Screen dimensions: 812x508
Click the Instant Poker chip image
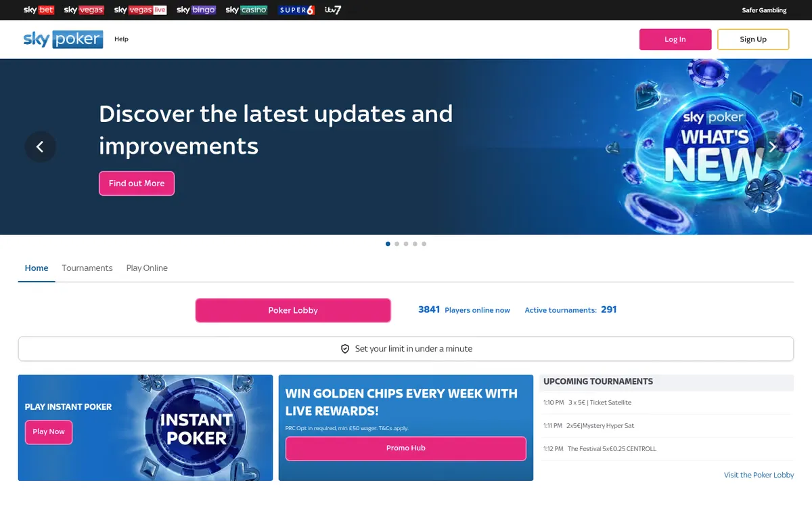pyautogui.click(x=196, y=428)
